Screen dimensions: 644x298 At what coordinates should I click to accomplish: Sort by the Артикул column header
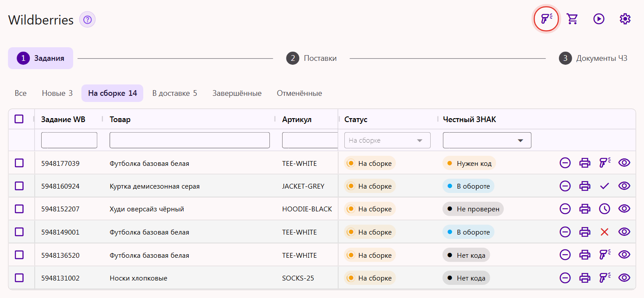(297, 119)
